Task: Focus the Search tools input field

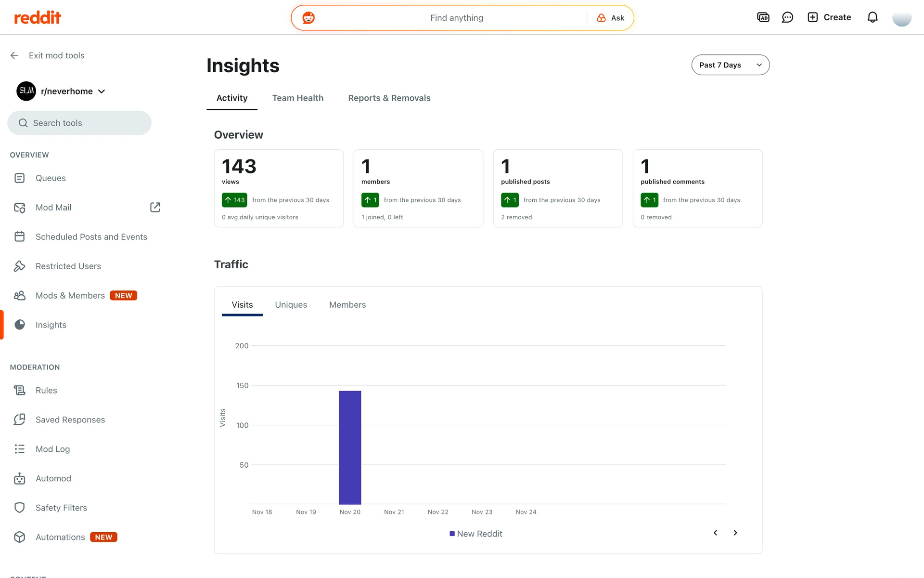Action: [79, 123]
